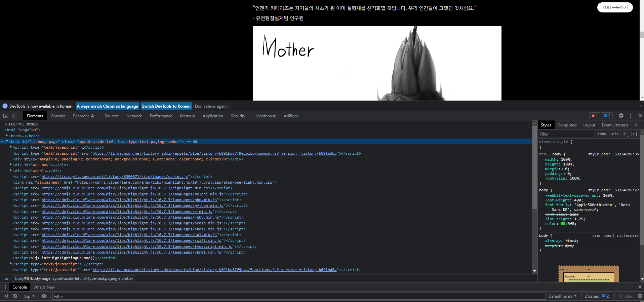Switch to the Layout tab

click(x=589, y=125)
